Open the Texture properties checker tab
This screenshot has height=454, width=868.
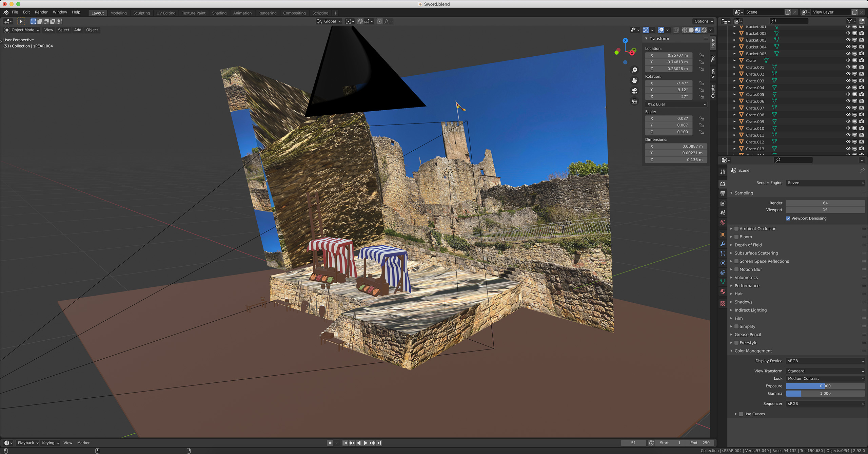pyautogui.click(x=723, y=304)
